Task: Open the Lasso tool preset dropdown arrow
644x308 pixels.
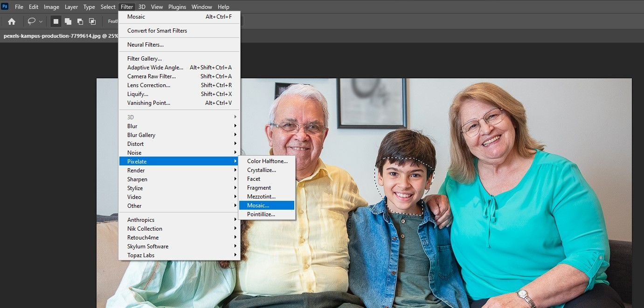Action: (x=41, y=21)
